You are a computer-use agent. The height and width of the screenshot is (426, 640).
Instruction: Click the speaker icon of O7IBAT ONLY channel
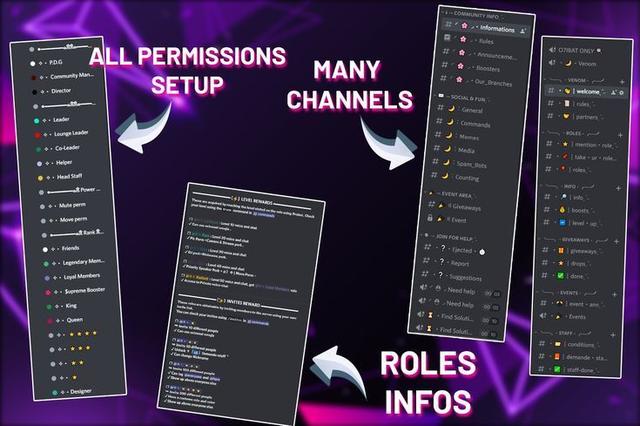point(552,49)
